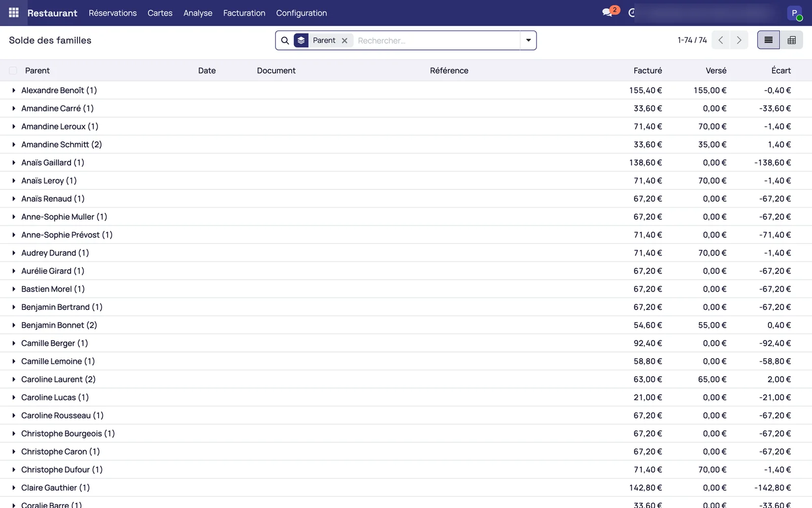Image resolution: width=812 pixels, height=508 pixels.
Task: Select the Christophe Dufour (1) row
Action: [x=406, y=470]
